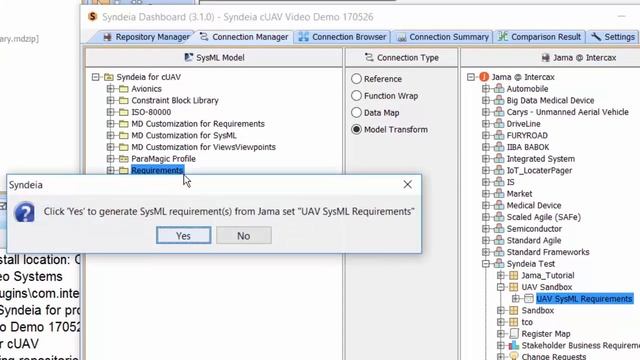Image resolution: width=640 pixels, height=360 pixels.
Task: Click the Syndeia Test project icon
Action: pyautogui.click(x=499, y=264)
